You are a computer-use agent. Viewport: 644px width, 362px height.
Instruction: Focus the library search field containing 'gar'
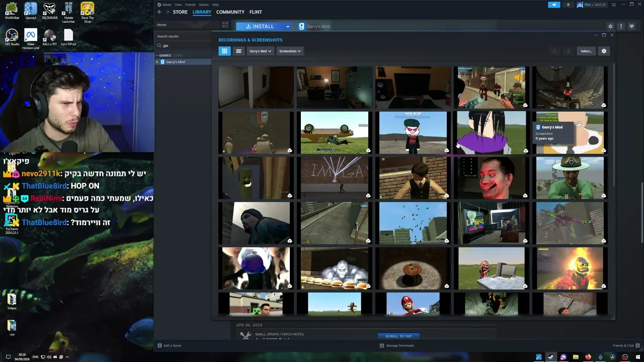point(183,45)
